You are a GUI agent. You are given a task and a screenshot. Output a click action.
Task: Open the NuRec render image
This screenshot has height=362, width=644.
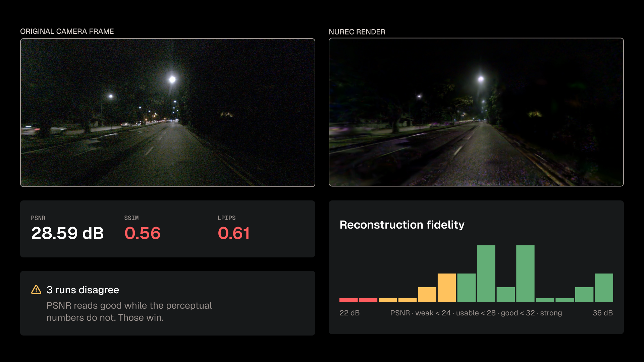(476, 112)
